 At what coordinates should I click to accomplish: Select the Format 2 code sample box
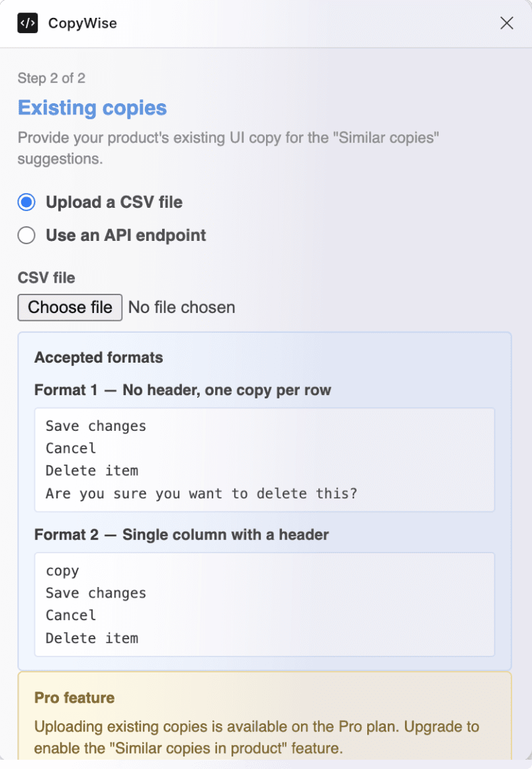point(264,604)
